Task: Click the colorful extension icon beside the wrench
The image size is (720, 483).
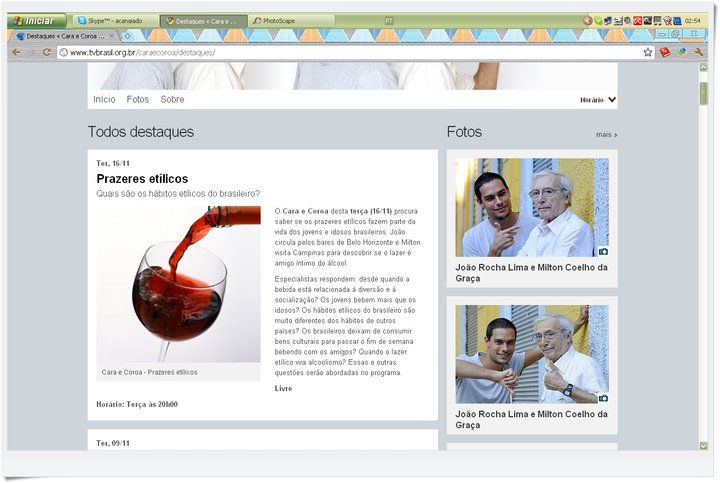Action: [682, 52]
